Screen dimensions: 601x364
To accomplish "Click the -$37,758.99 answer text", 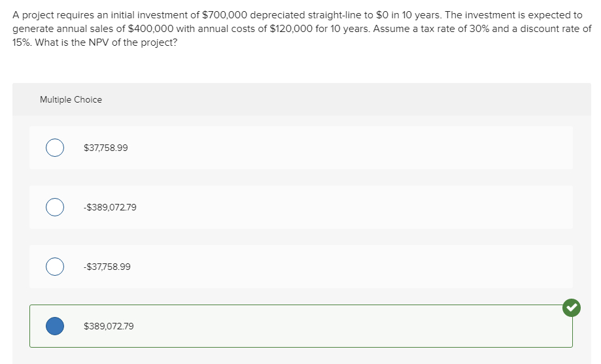I will click(x=107, y=267).
